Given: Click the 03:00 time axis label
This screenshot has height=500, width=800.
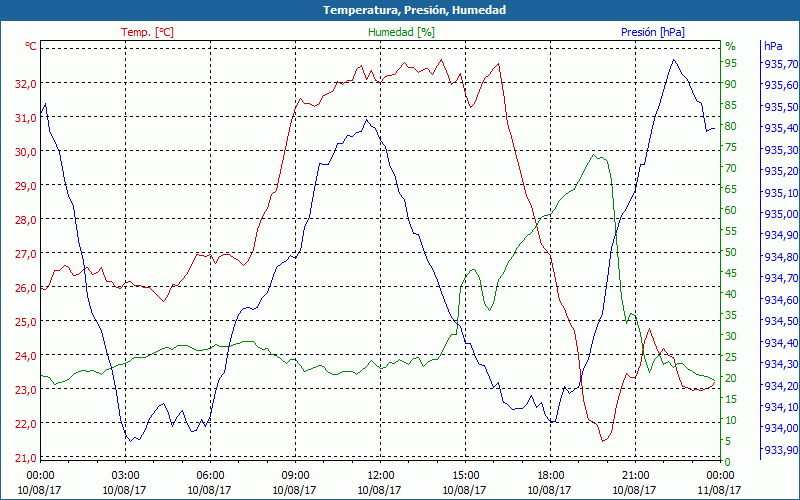Looking at the screenshot, I should [125, 476].
